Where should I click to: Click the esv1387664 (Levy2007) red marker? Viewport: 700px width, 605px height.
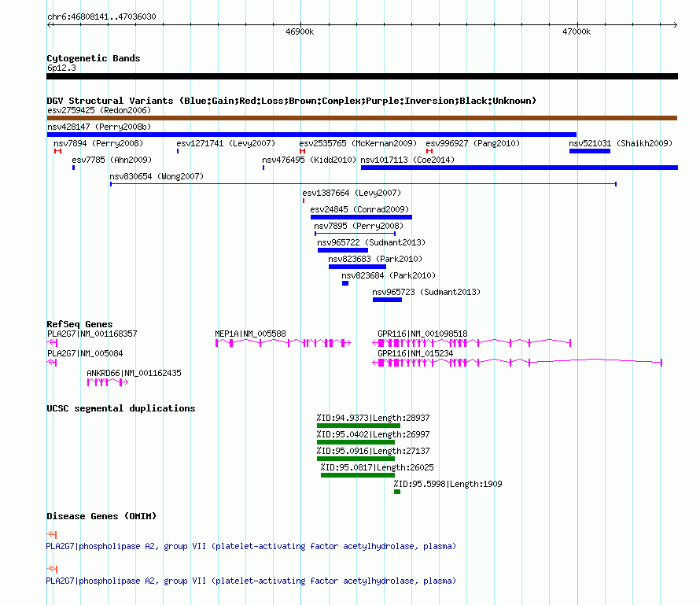coord(304,201)
